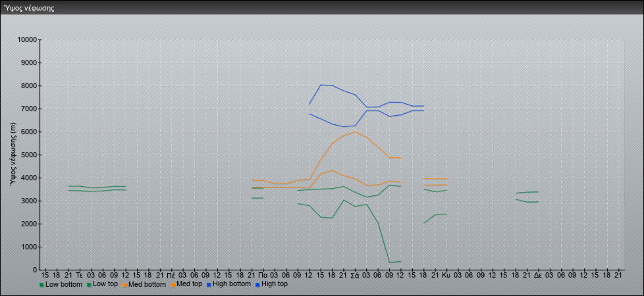Click the green Low bottom legend swatch

coord(41,285)
